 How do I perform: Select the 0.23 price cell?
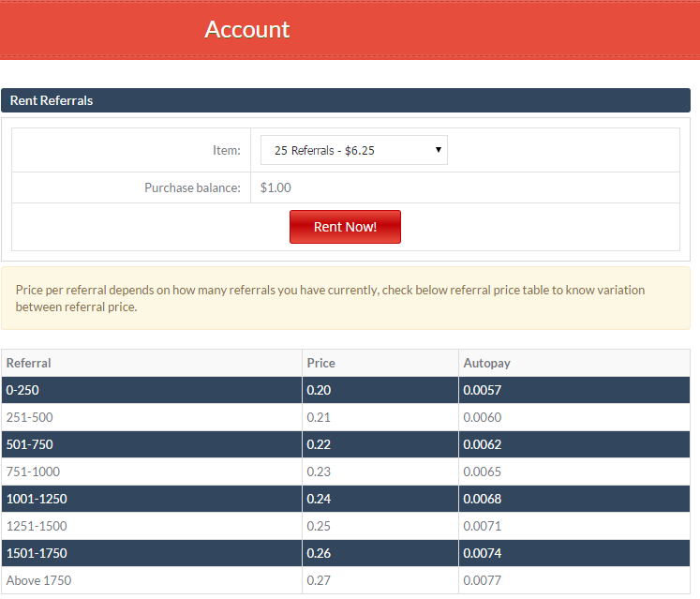pyautogui.click(x=380, y=472)
